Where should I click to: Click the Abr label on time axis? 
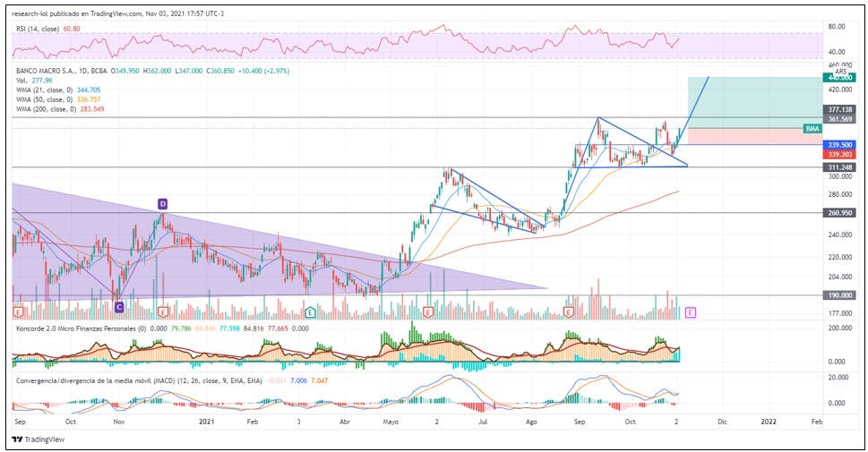pyautogui.click(x=344, y=422)
